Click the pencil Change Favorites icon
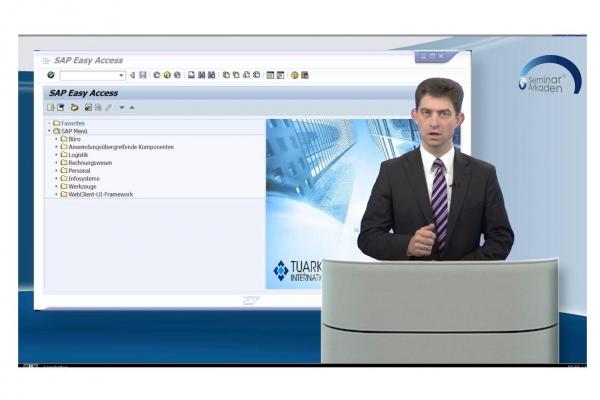Image resolution: width=600 pixels, height=400 pixels. click(x=109, y=107)
